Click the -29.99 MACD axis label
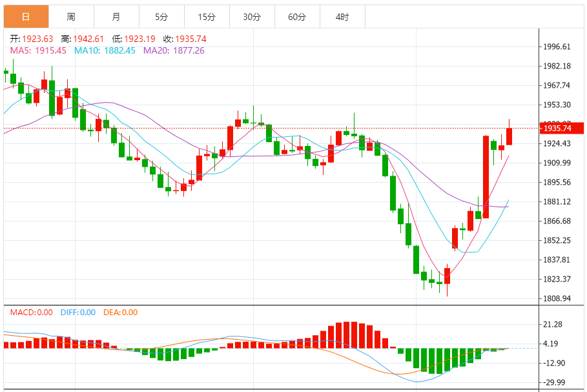The width and height of the screenshot is (587, 392). click(x=553, y=382)
